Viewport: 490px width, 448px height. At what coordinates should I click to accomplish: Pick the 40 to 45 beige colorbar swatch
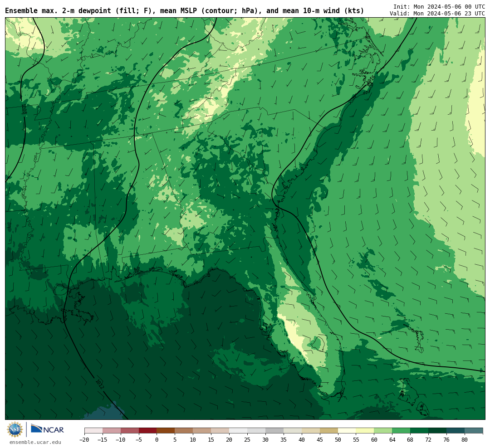point(311,431)
